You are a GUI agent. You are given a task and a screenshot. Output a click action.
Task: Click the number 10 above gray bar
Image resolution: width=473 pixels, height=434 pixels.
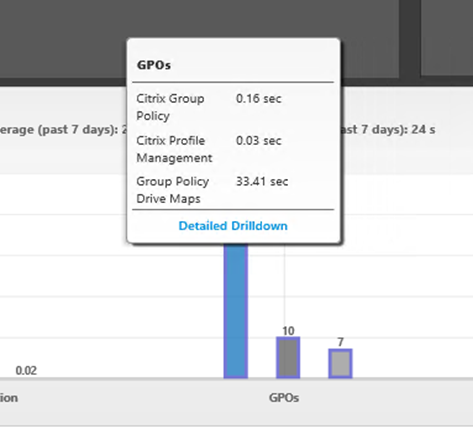(x=288, y=331)
